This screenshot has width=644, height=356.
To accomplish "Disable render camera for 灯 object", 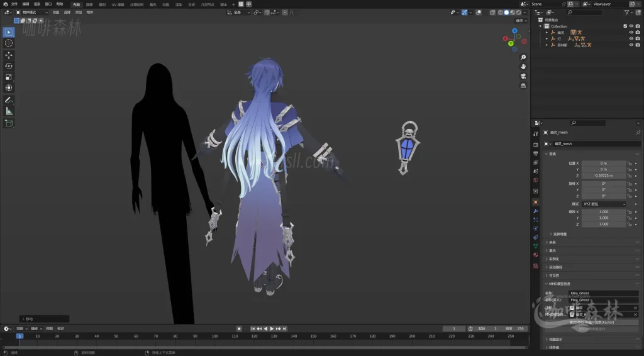I will coord(638,38).
